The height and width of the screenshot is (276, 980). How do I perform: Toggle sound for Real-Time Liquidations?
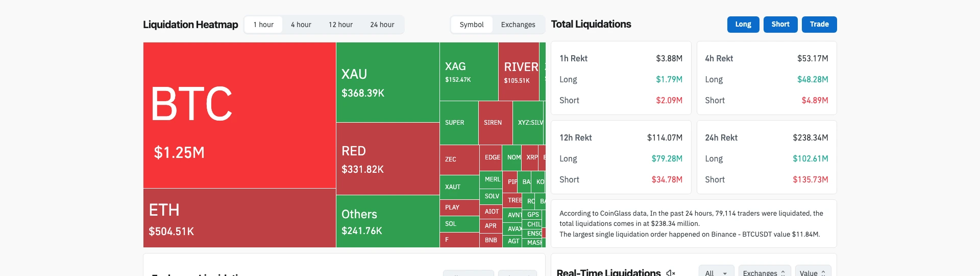pyautogui.click(x=671, y=273)
